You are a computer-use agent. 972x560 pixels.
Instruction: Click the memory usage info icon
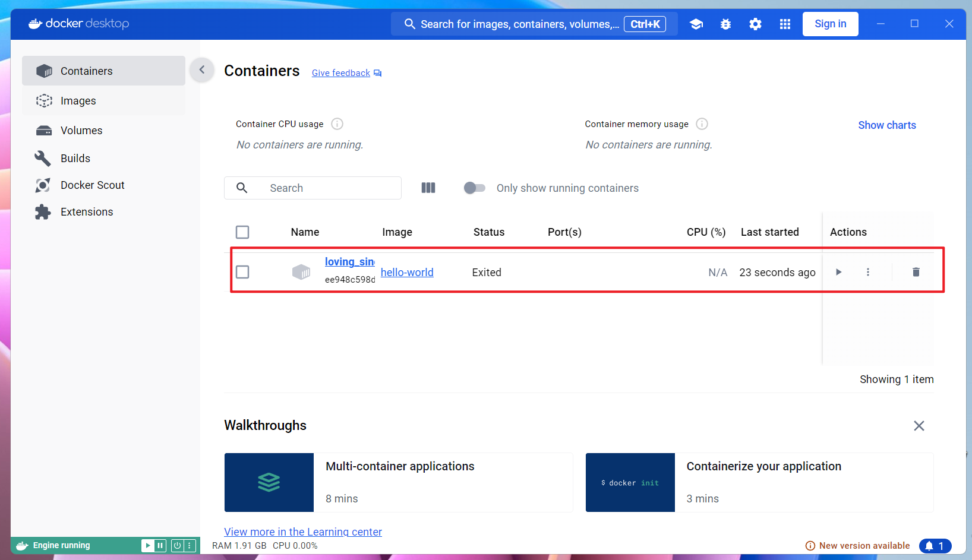pos(702,124)
